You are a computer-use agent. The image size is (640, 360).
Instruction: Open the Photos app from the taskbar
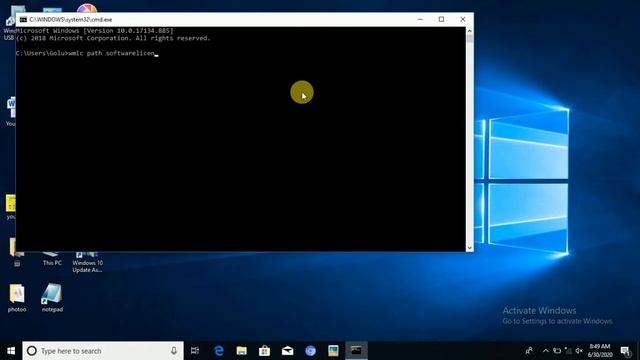pos(333,351)
